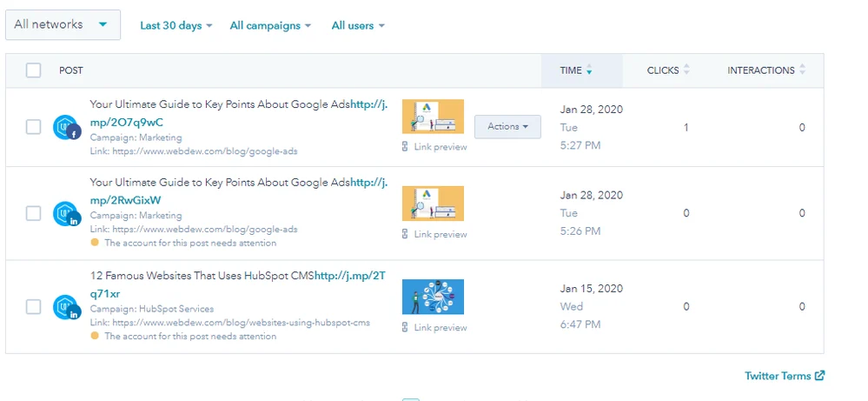This screenshot has width=868, height=401.
Task: Click the 5:27 PM time value
Action: [580, 145]
